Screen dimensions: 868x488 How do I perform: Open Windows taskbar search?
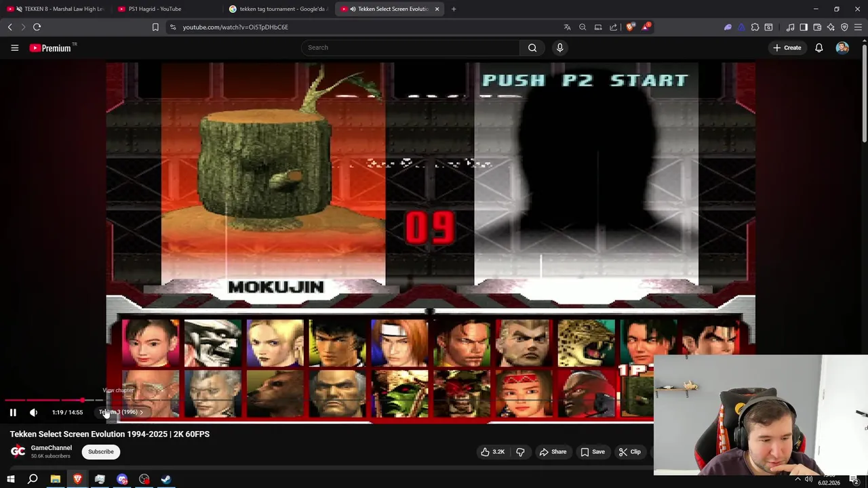33,479
